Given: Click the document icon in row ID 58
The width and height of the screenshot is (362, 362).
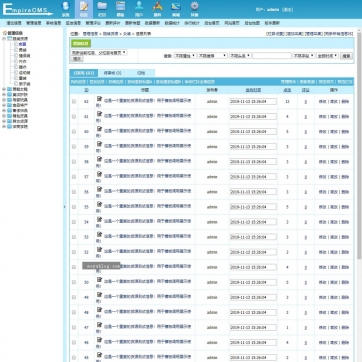Looking at the screenshot, I should click(x=99, y=159).
